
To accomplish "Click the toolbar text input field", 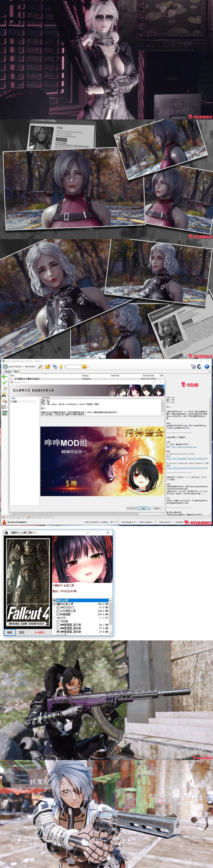I will (73, 367).
